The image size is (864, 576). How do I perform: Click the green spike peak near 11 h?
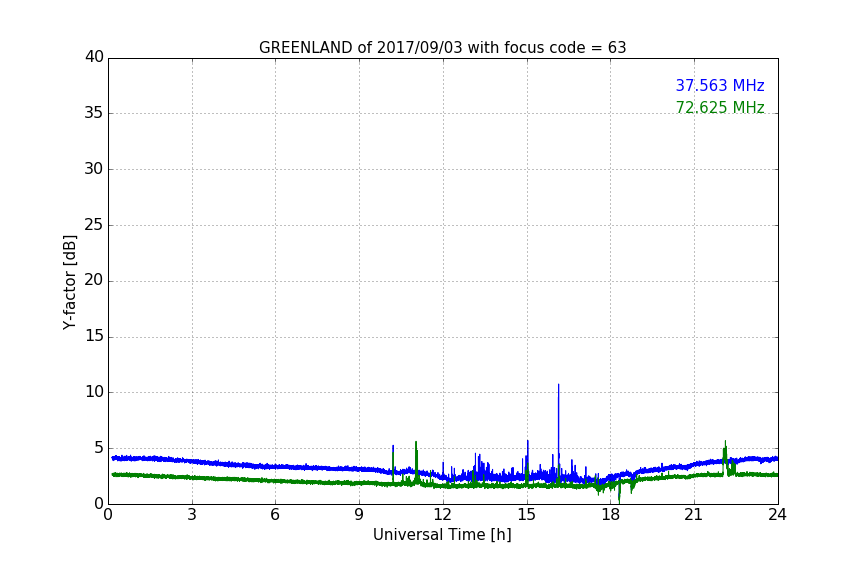pyautogui.click(x=416, y=443)
